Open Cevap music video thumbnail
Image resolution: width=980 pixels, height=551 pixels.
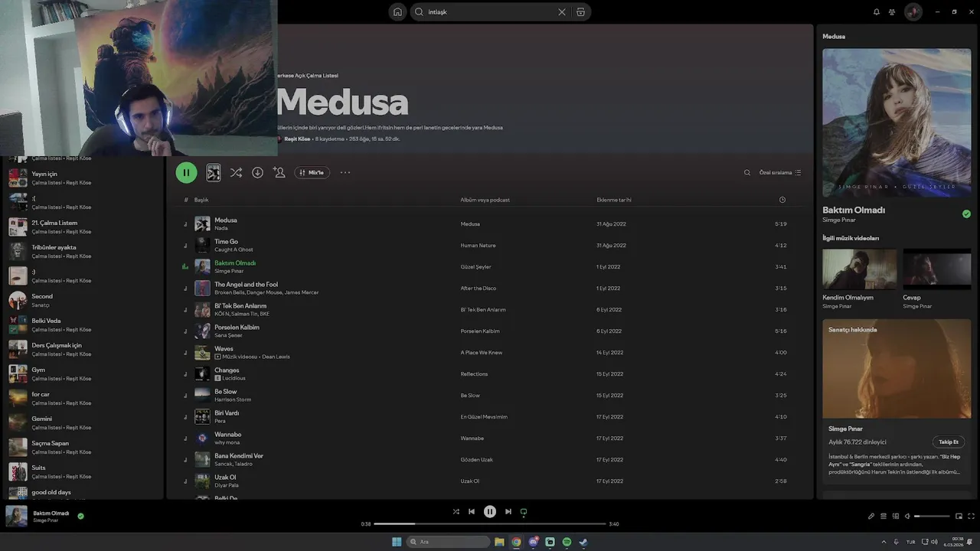tap(937, 269)
